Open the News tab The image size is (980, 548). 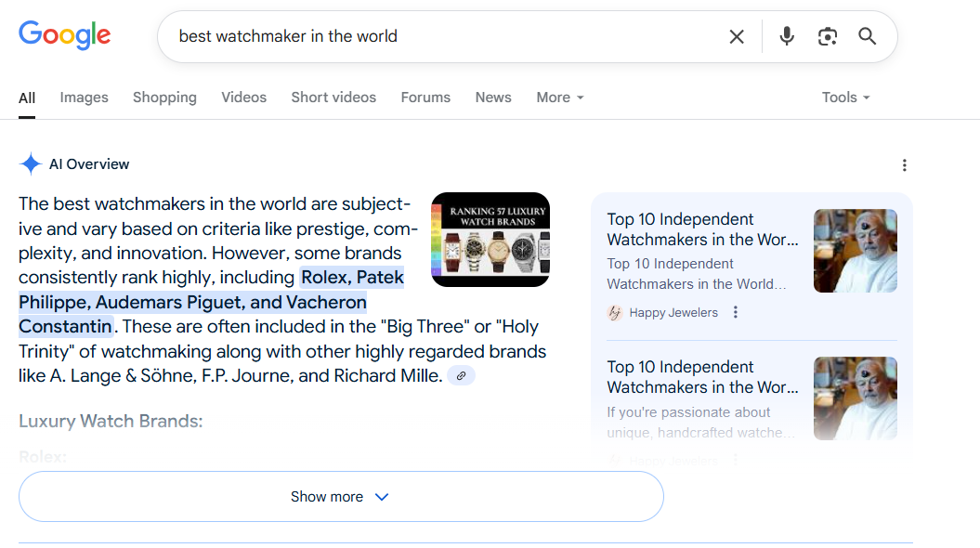pyautogui.click(x=493, y=98)
